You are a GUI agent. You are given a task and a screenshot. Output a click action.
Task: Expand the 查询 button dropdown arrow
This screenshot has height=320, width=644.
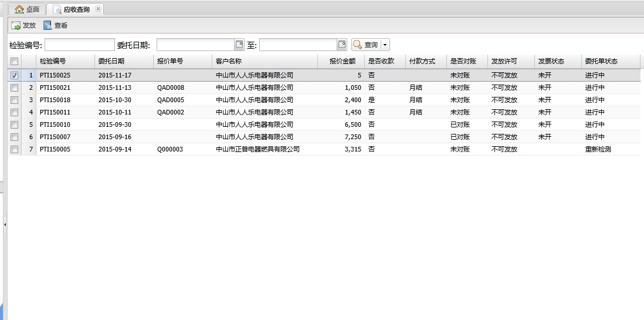tap(385, 45)
